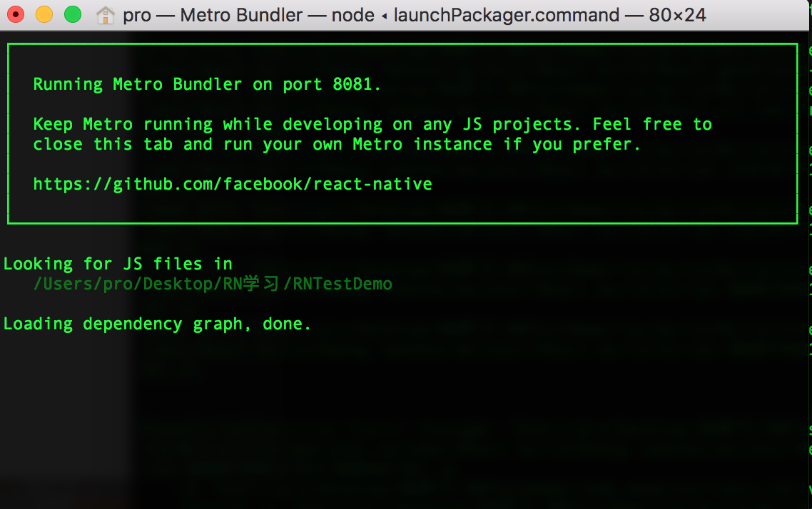The image size is (812, 509).
Task: Click the "80×24" size label in title
Action: tap(677, 15)
